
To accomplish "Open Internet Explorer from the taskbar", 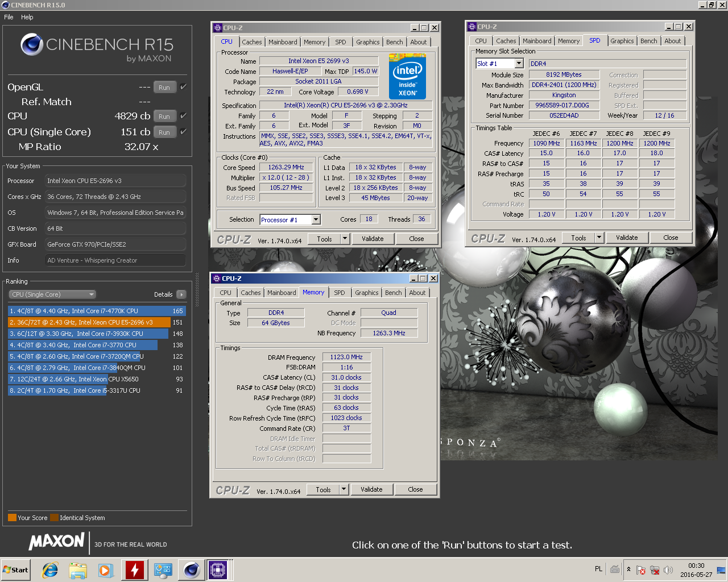I will click(x=50, y=570).
